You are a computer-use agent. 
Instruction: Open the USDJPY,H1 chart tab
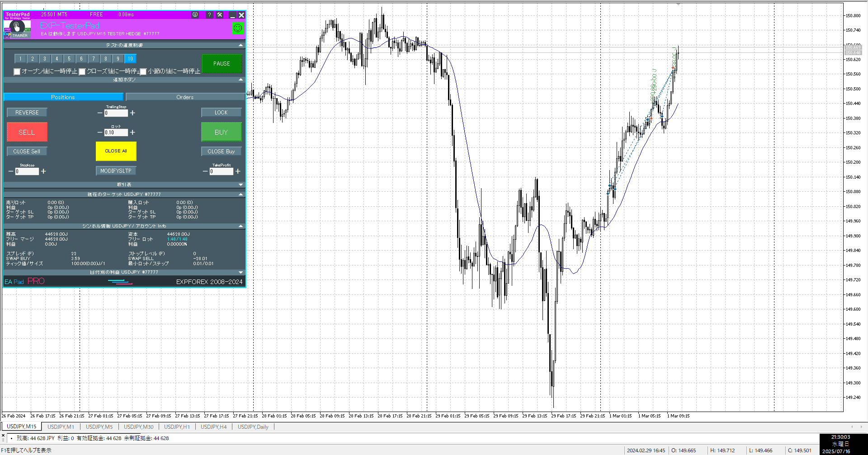coord(177,427)
